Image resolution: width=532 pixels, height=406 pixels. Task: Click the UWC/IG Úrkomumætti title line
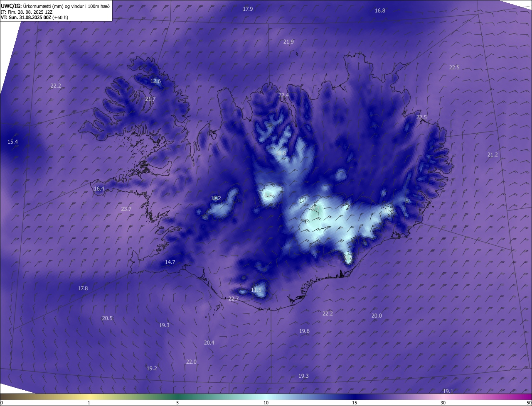click(55, 6)
